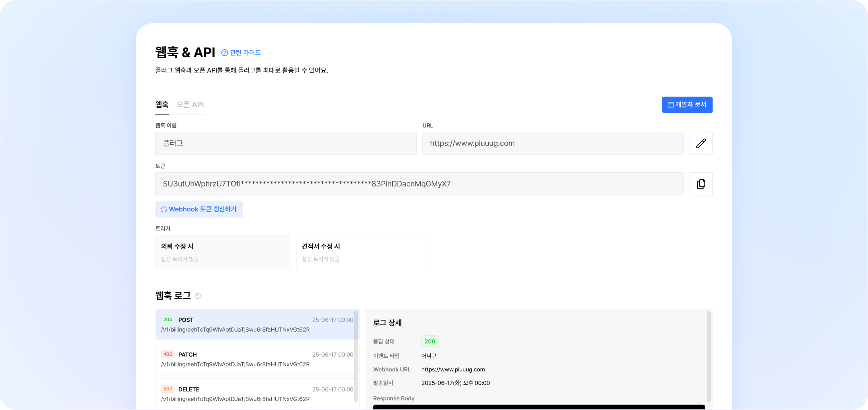Click the 이벤트 타입 value 어쩌구
The image size is (868, 410).
point(429,356)
